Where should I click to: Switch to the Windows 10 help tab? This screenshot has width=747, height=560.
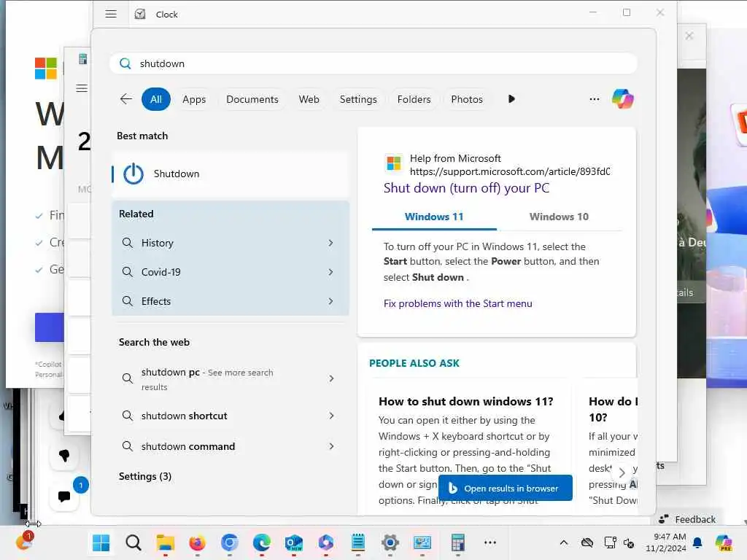pyautogui.click(x=559, y=217)
